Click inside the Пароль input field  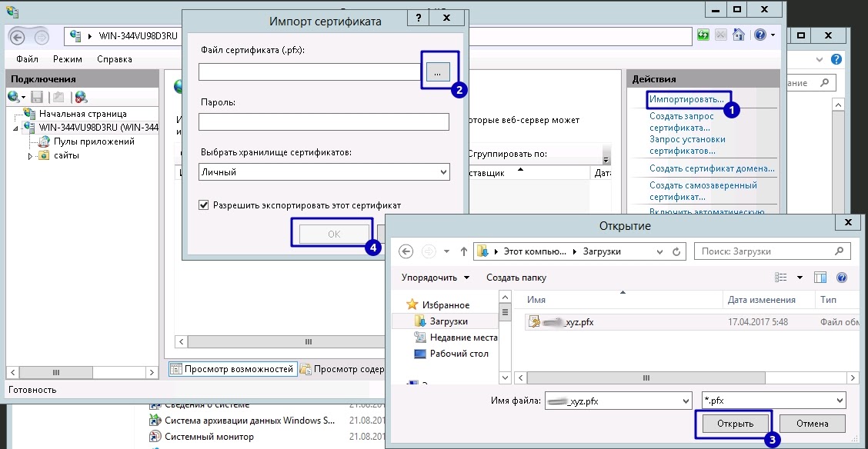tap(323, 121)
